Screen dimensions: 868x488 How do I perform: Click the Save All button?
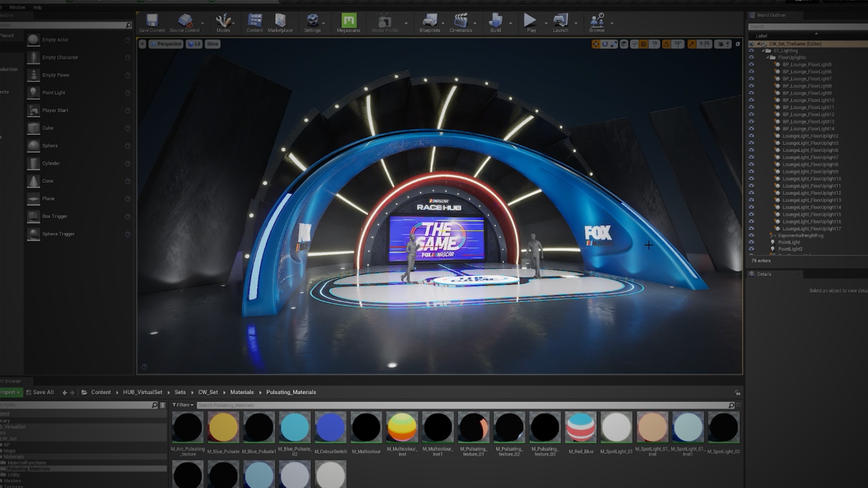(x=40, y=392)
